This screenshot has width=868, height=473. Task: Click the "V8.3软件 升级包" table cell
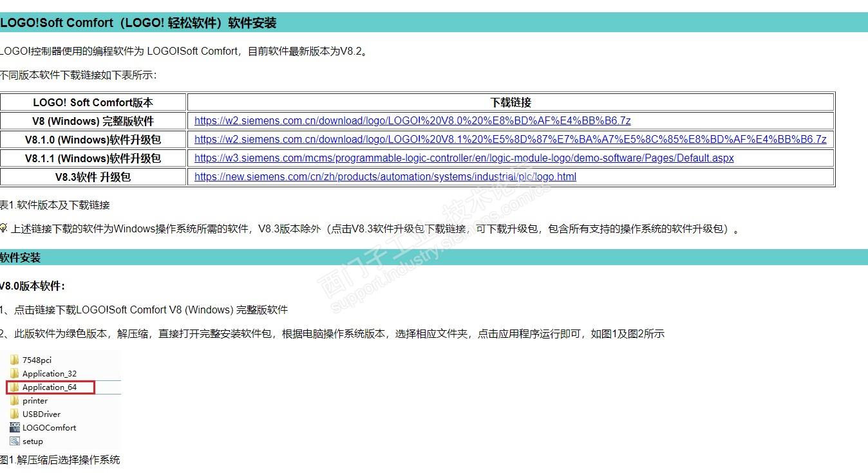point(93,177)
